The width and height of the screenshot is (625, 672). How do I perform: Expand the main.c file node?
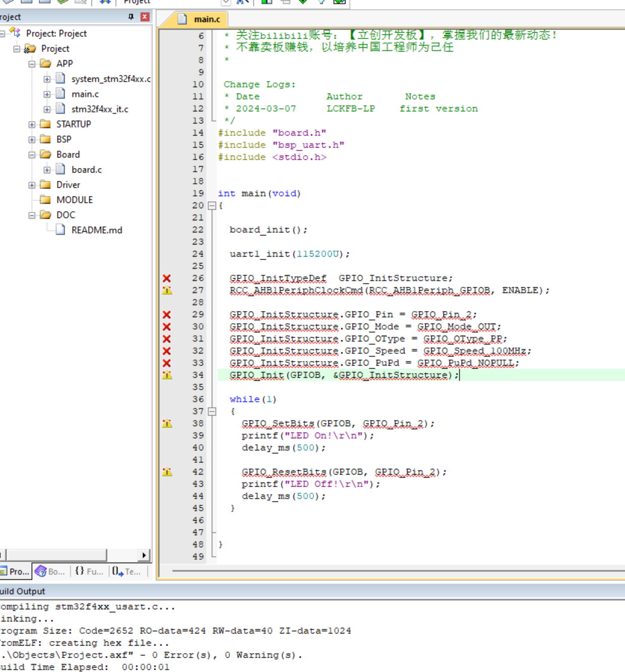47,94
